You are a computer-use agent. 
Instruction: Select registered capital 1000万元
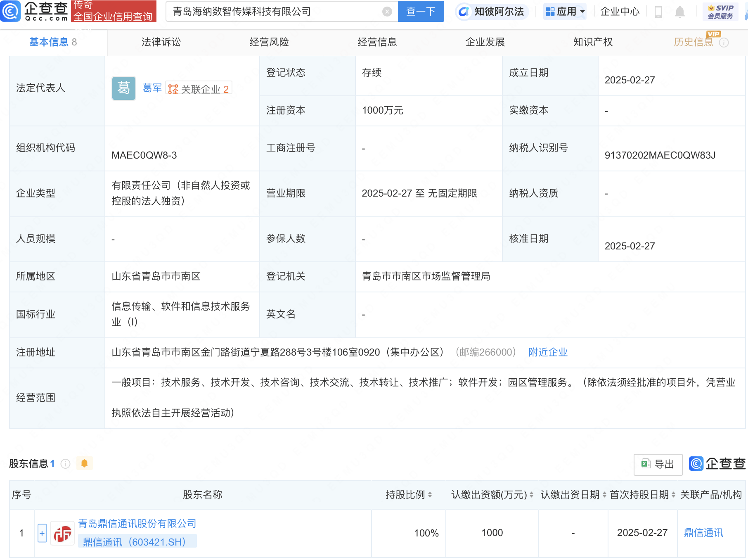(382, 110)
